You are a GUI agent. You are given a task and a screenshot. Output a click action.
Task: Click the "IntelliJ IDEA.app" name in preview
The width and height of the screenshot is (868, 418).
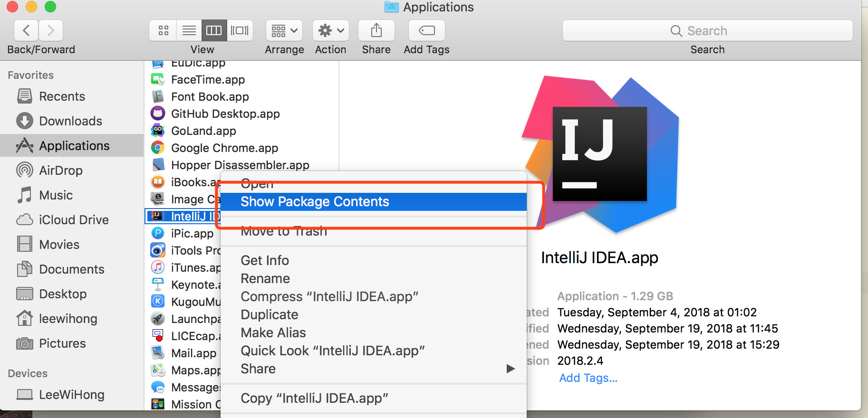[x=599, y=257]
